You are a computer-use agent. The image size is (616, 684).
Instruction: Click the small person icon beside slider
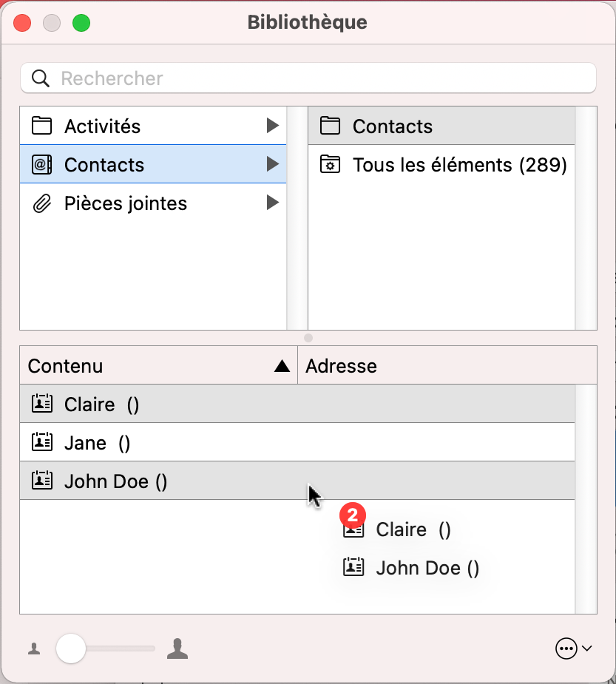coord(34,649)
